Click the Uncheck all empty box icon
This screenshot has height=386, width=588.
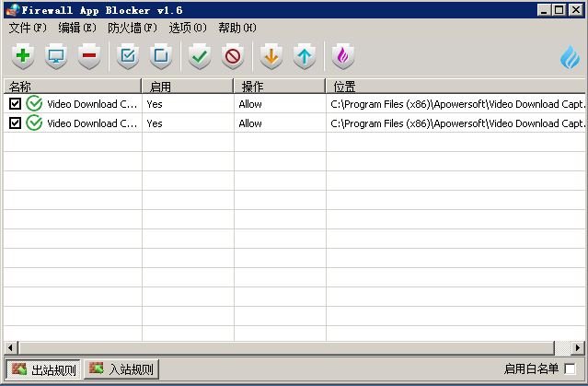tap(160, 56)
